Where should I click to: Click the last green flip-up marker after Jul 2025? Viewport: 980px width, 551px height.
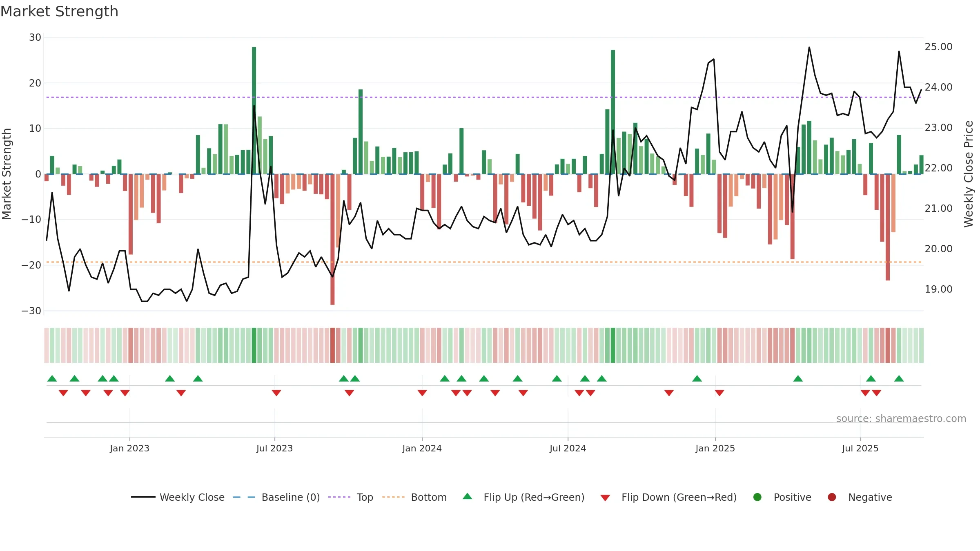(899, 379)
